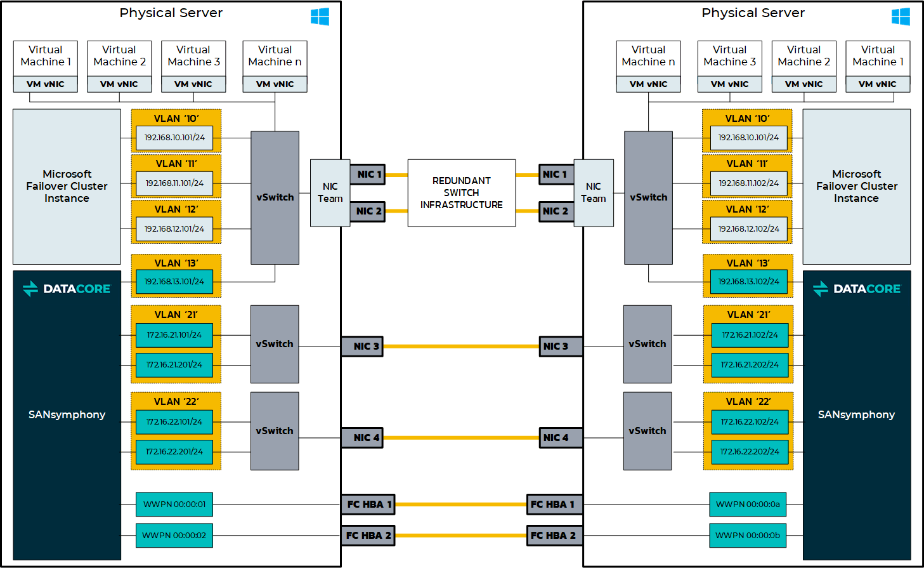Select the 192.168.13.101/24 address box
Viewport: 924px width, 568px height.
[x=174, y=282]
